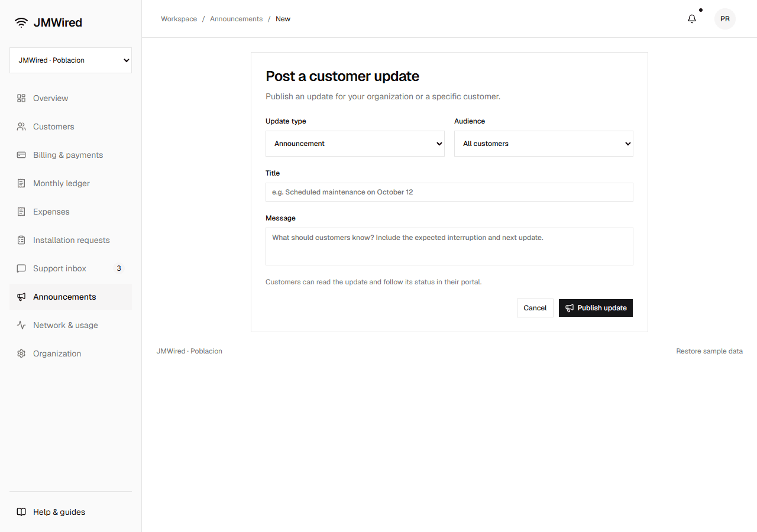
Task: Click the 'Customers can read the update' note
Action: pyautogui.click(x=374, y=282)
